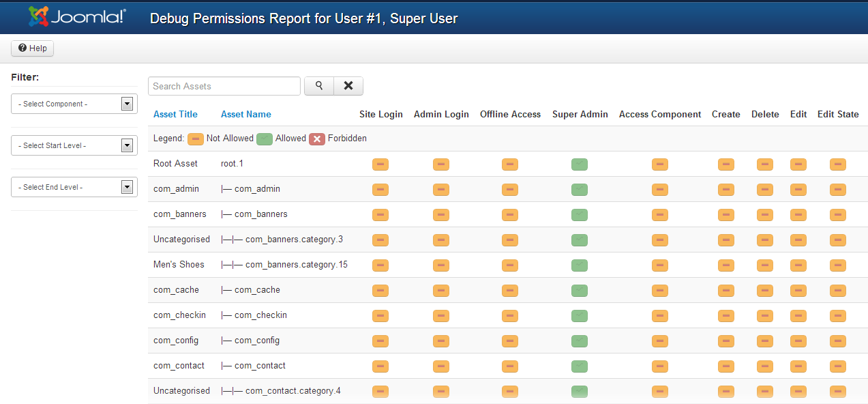The width and height of the screenshot is (868, 404).
Task: Click Create badge for com_cache row
Action: tap(726, 291)
